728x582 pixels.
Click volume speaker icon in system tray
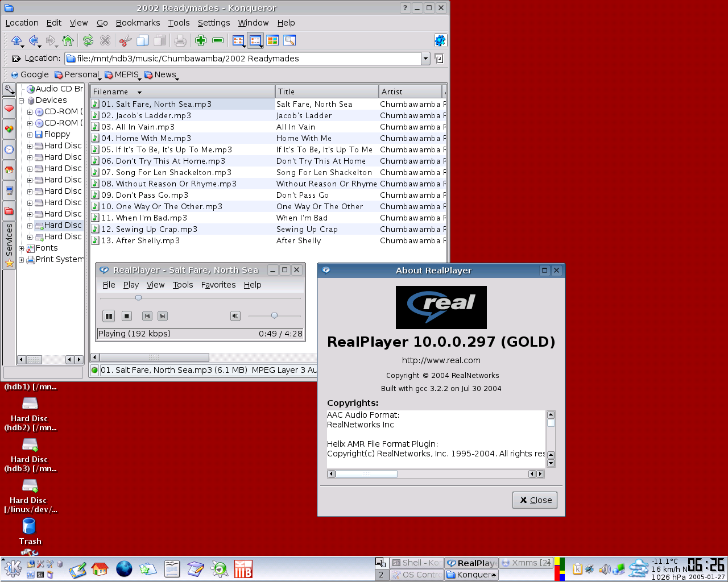[605, 568]
